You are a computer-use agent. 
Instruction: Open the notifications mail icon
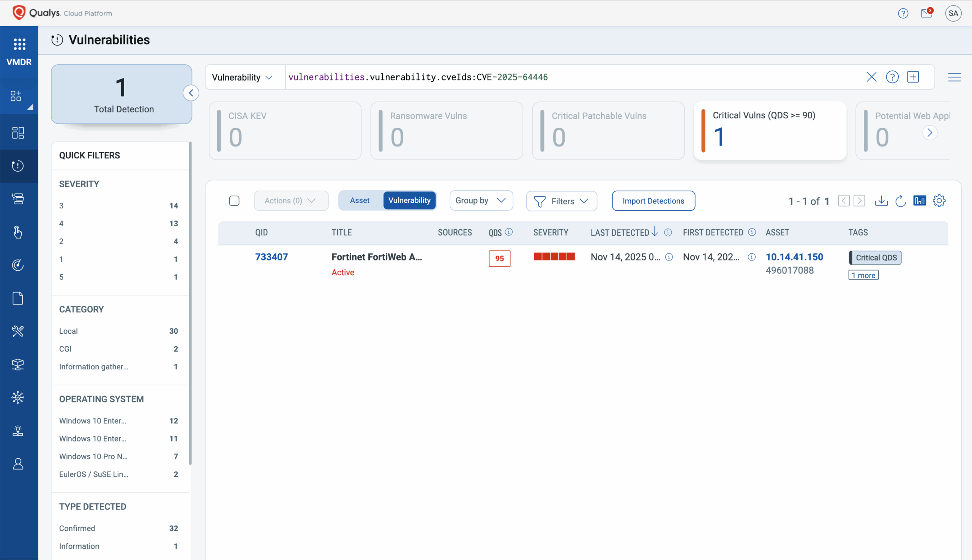(x=926, y=13)
